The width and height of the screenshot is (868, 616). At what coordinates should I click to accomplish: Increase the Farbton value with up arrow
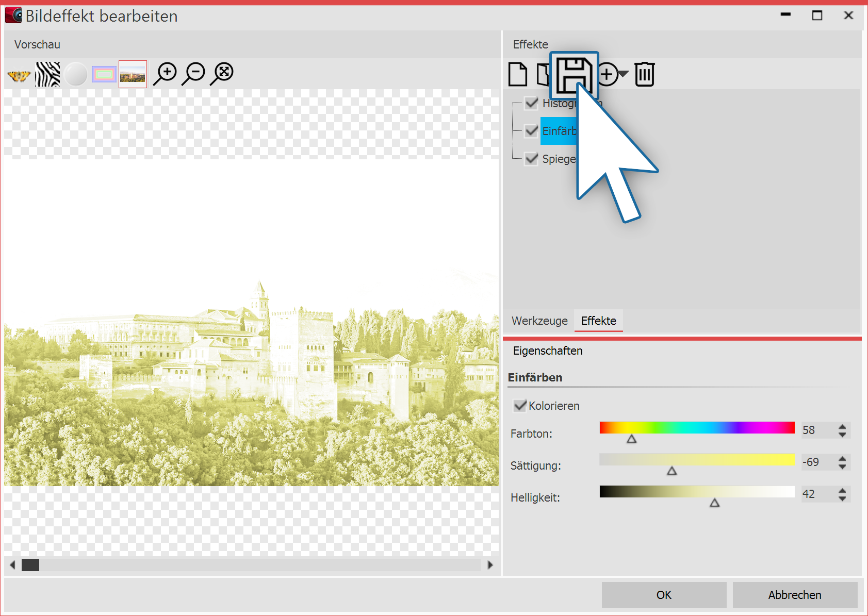click(x=842, y=426)
